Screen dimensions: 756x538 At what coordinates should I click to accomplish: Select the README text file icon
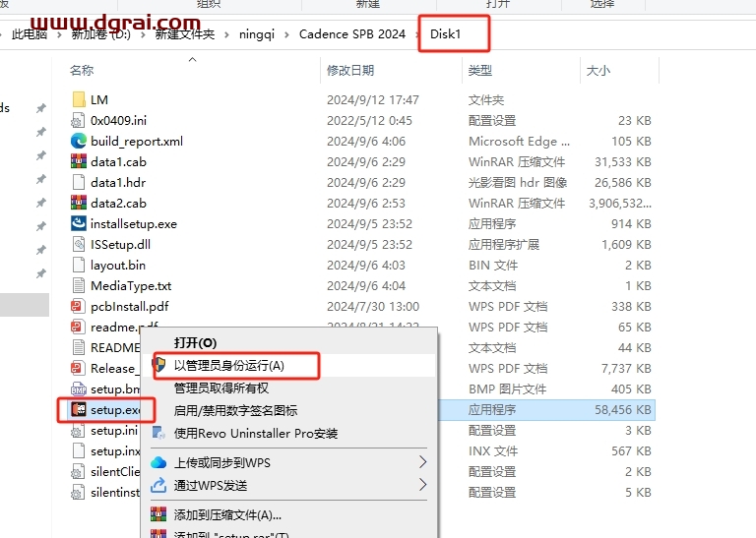79,348
